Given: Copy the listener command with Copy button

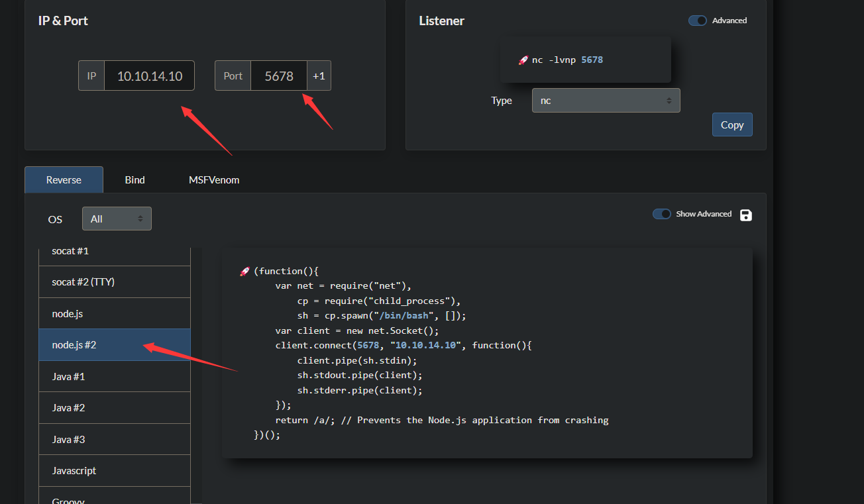Looking at the screenshot, I should pos(732,125).
